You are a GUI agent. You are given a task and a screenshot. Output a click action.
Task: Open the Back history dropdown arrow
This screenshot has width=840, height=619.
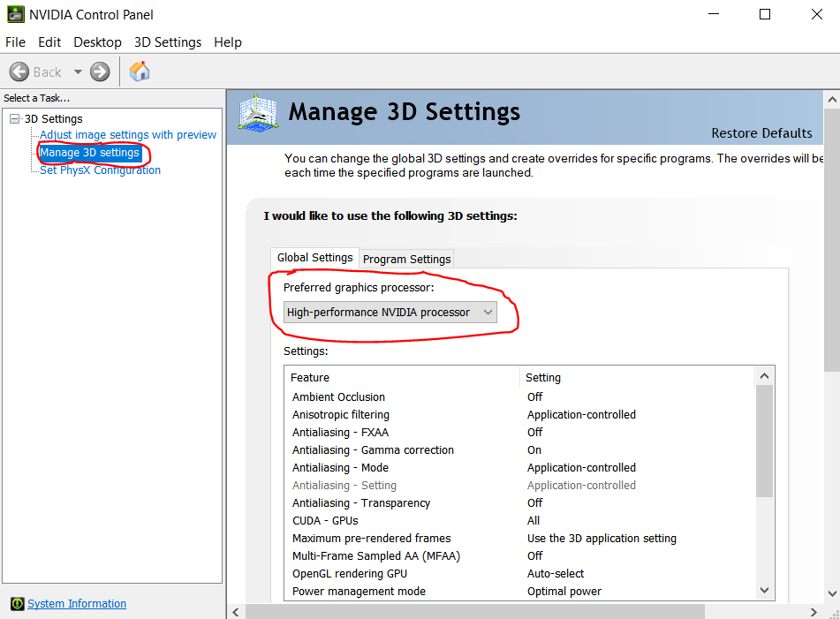78,72
